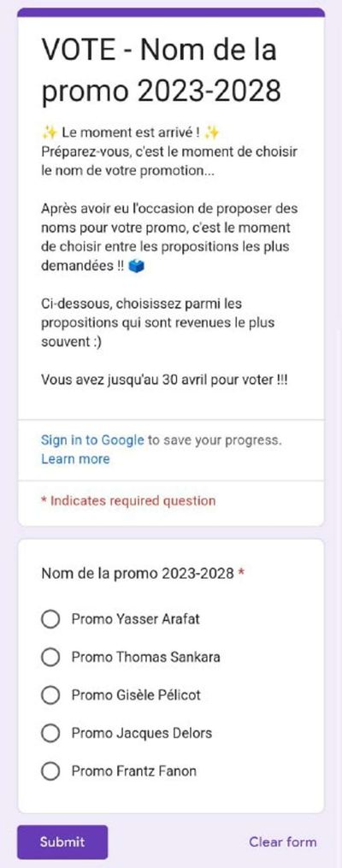This screenshot has height=868, width=342.
Task: Click the 'Promo Yasser Arafat' option label text
Action: click(136, 619)
